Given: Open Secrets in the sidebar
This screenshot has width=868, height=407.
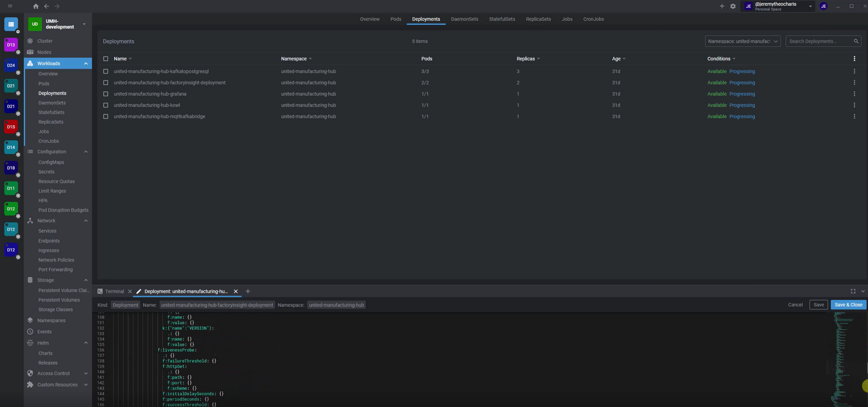Looking at the screenshot, I should pos(46,172).
